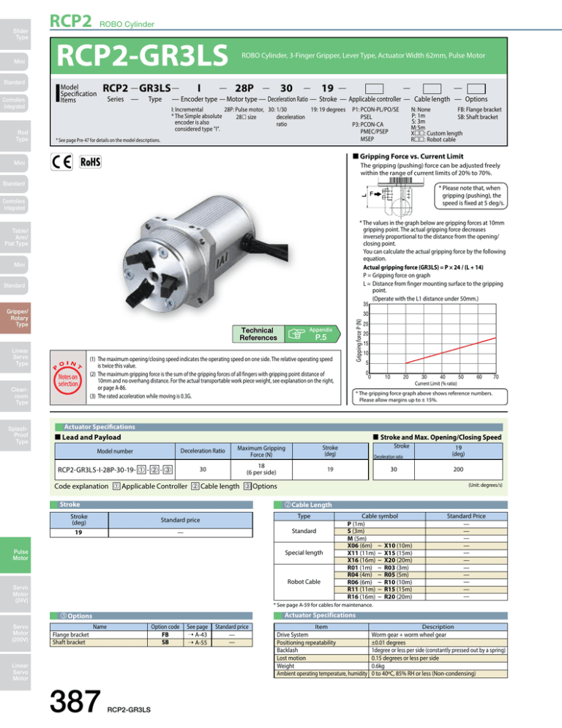Click the pointing hand icon beside Technical References
562x728 pixels.
coord(296,333)
